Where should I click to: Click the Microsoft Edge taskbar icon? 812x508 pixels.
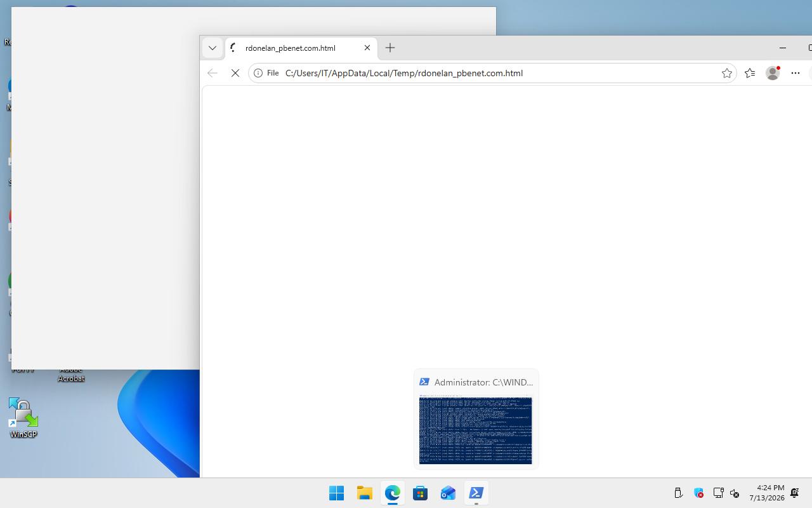[392, 493]
